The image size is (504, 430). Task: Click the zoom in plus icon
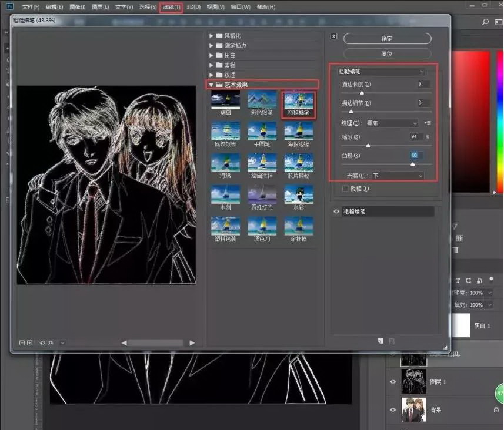coord(29,342)
